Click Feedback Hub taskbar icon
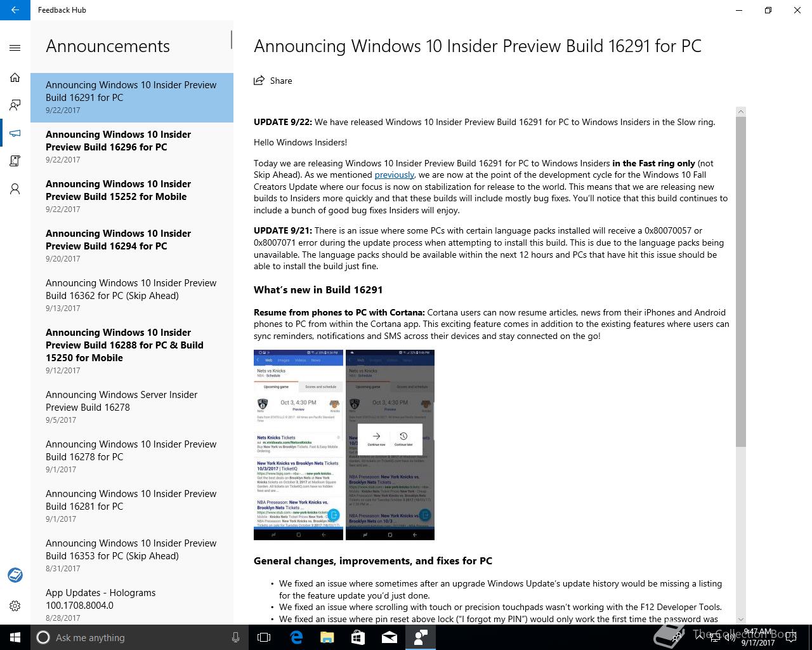The height and width of the screenshot is (650, 812). [x=421, y=637]
